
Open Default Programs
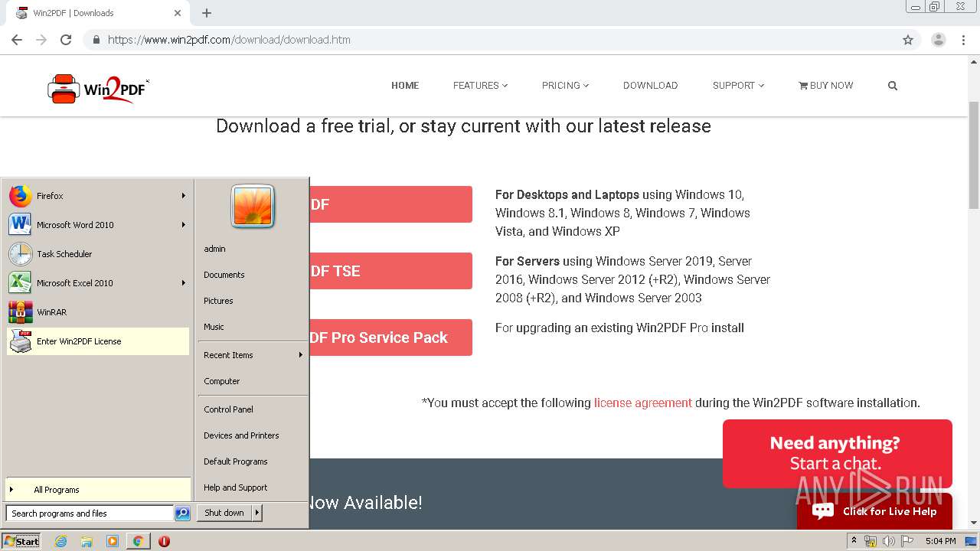pos(253,461)
